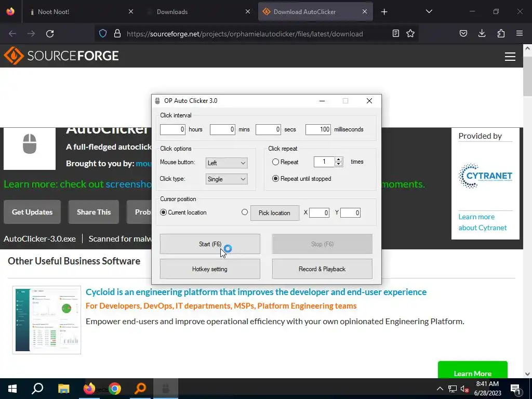Increase repeat times with up arrow
This screenshot has width=532, height=399.
(338, 159)
